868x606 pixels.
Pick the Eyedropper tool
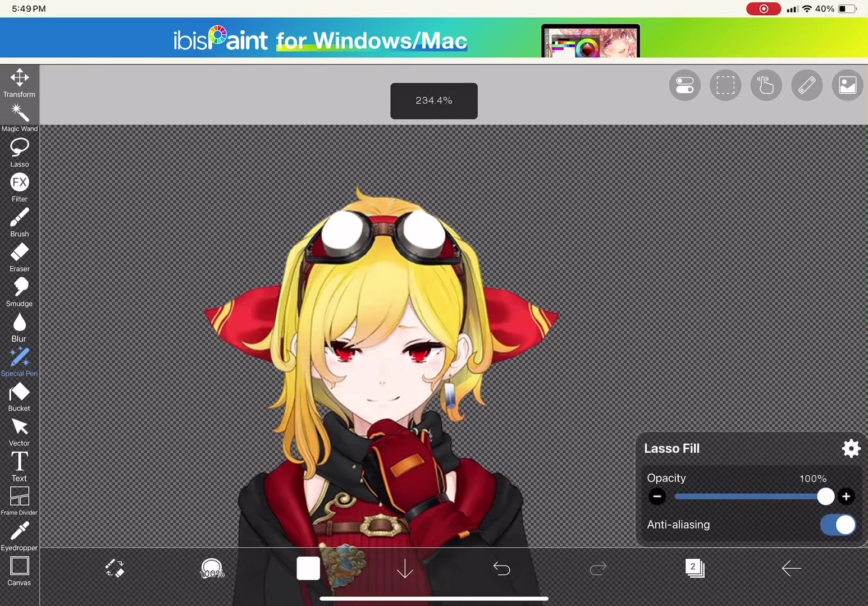(x=20, y=536)
